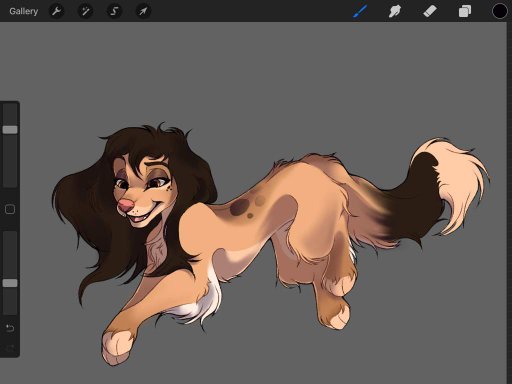Click the dog's pink nose
This screenshot has width=512, height=384.
pos(126,206)
